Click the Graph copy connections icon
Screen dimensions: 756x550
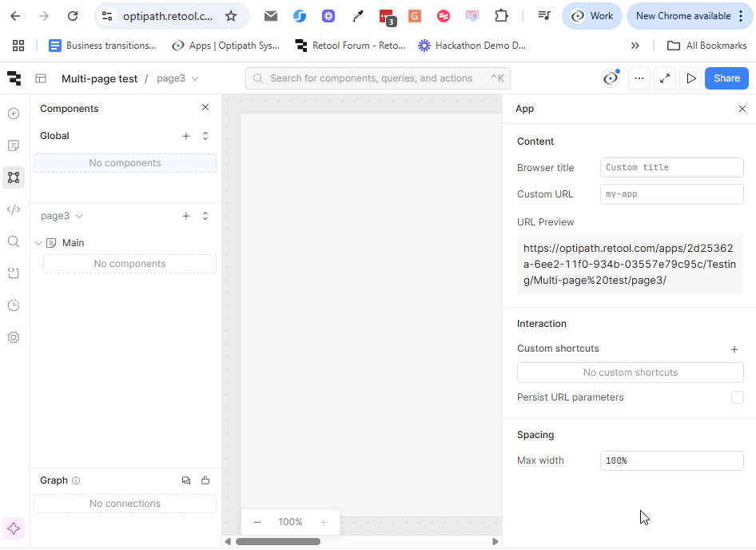(186, 480)
